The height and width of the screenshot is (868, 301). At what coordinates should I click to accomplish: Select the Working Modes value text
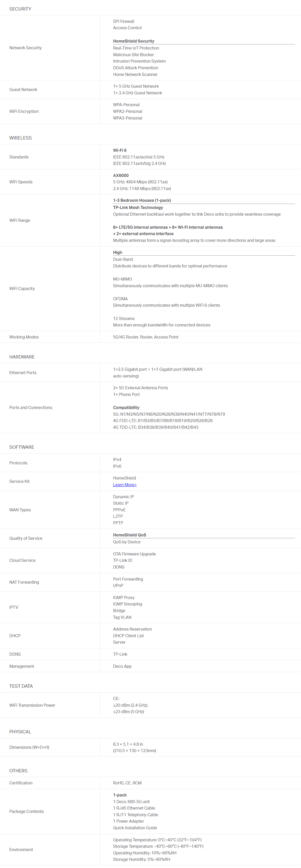pos(146,337)
